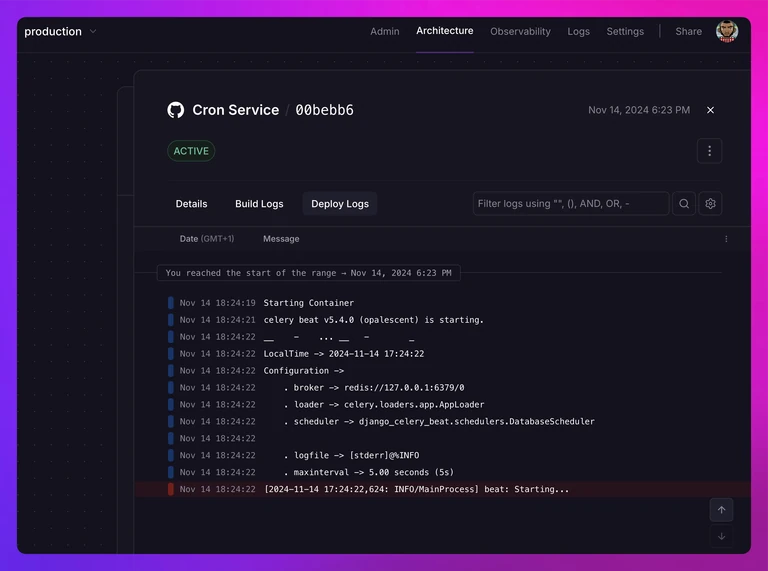Screen dimensions: 768x571
Task: Select the Architecture tab
Action: click(445, 31)
